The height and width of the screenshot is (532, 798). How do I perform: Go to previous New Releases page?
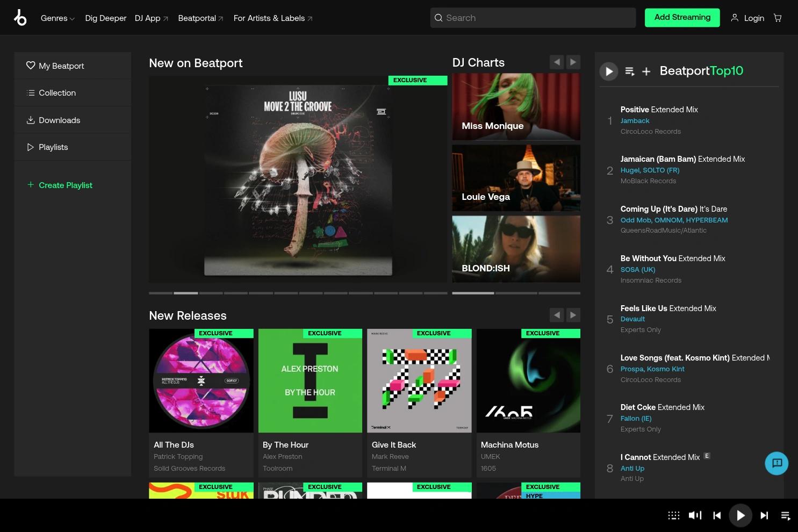pos(557,315)
